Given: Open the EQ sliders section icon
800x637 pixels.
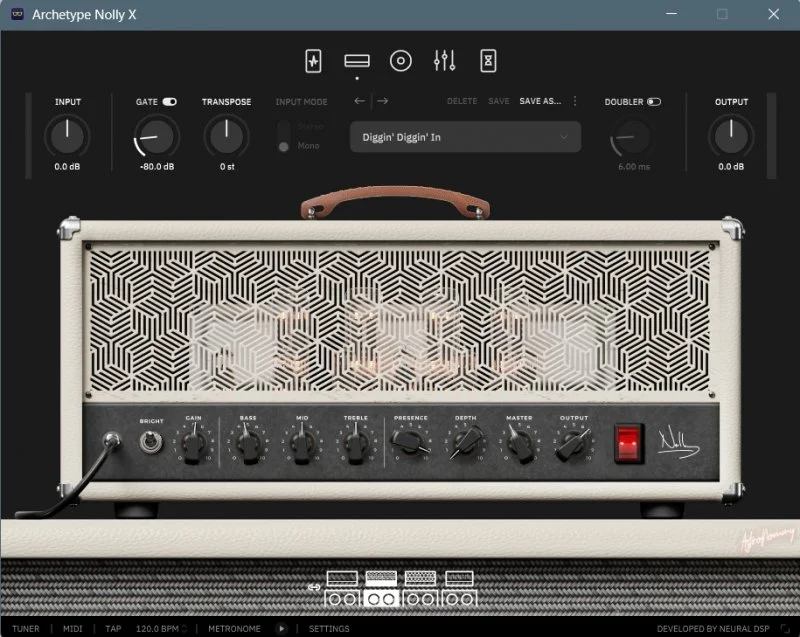Looking at the screenshot, I should point(444,61).
